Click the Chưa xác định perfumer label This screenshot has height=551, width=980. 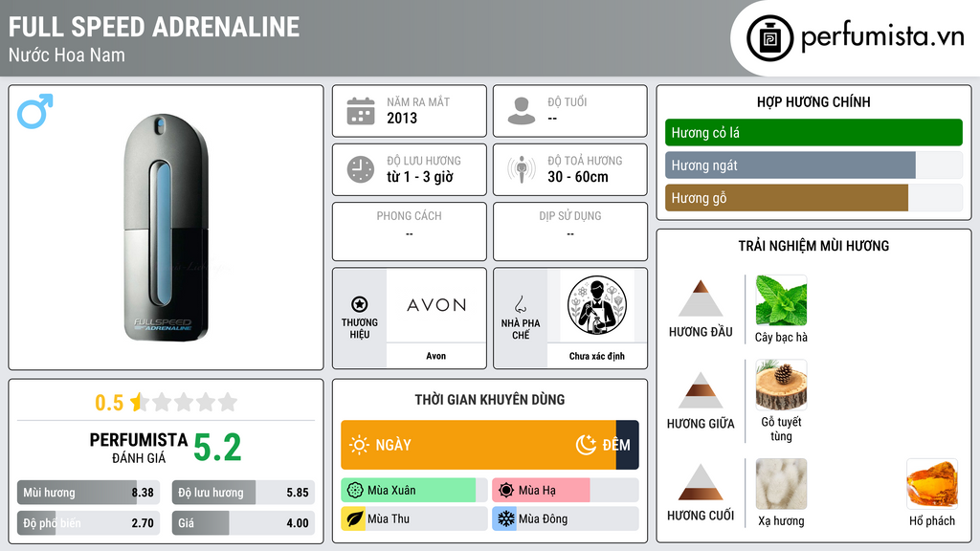point(597,356)
